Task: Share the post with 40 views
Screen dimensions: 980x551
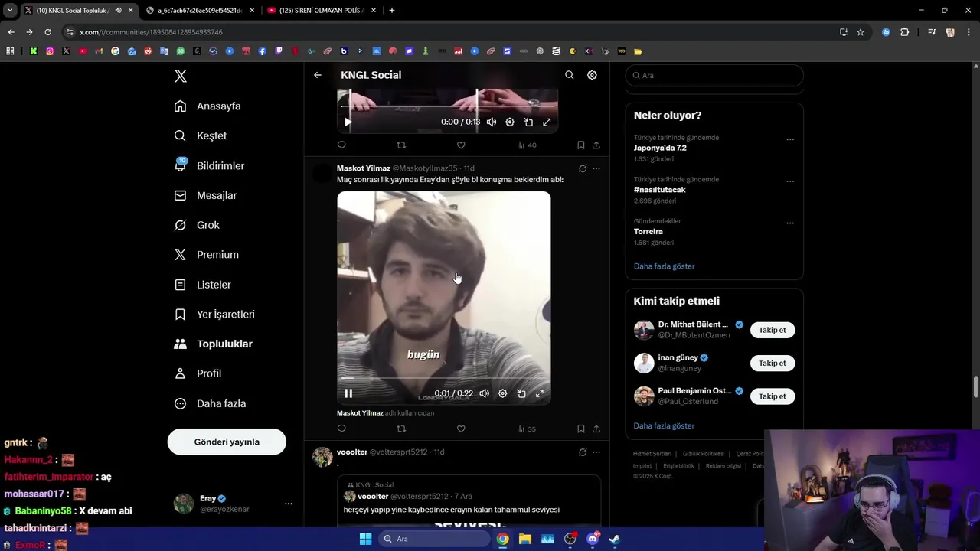Action: (x=596, y=145)
